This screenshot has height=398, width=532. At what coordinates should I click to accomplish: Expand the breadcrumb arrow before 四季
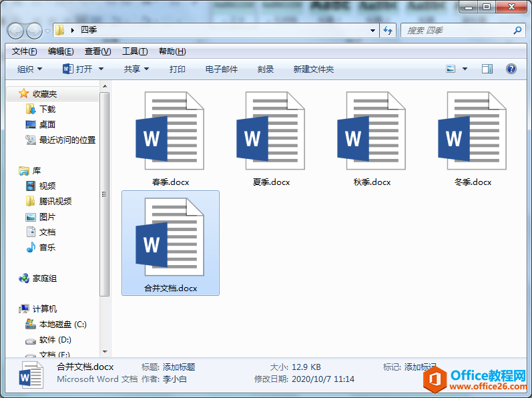[73, 30]
